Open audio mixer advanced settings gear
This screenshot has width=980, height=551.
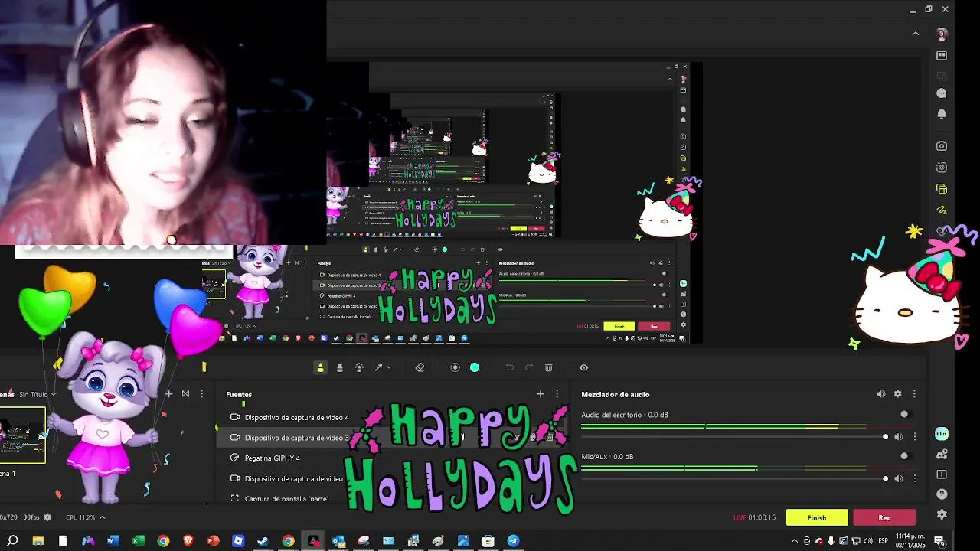point(898,394)
